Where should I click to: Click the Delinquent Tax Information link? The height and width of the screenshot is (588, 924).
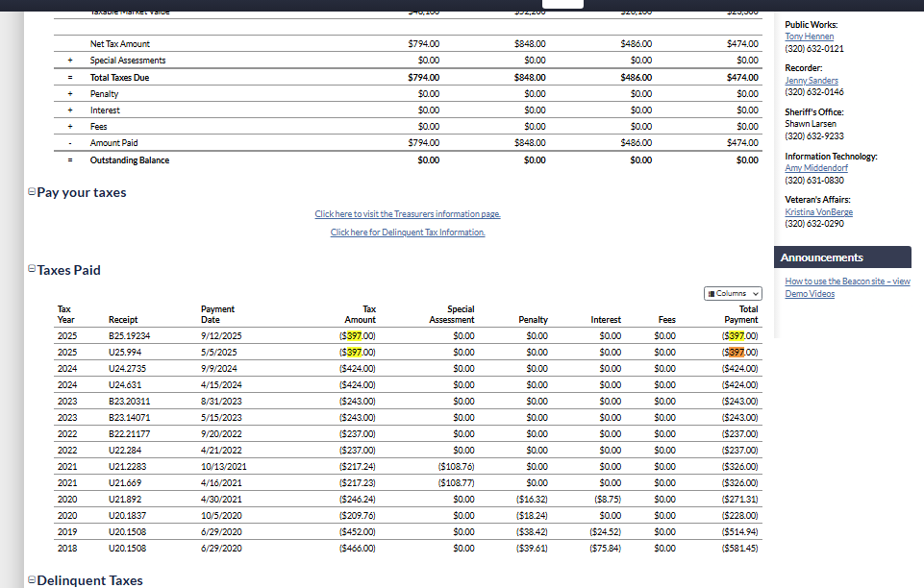408,233
